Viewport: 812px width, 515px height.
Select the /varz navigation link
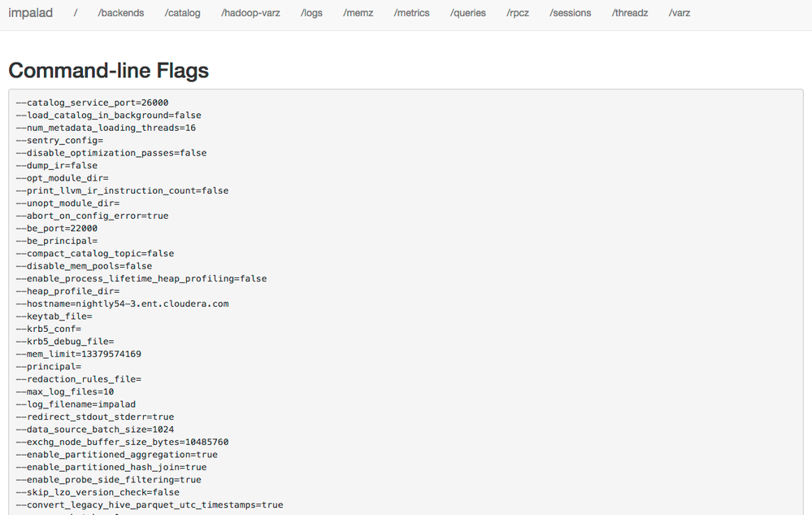coord(680,13)
